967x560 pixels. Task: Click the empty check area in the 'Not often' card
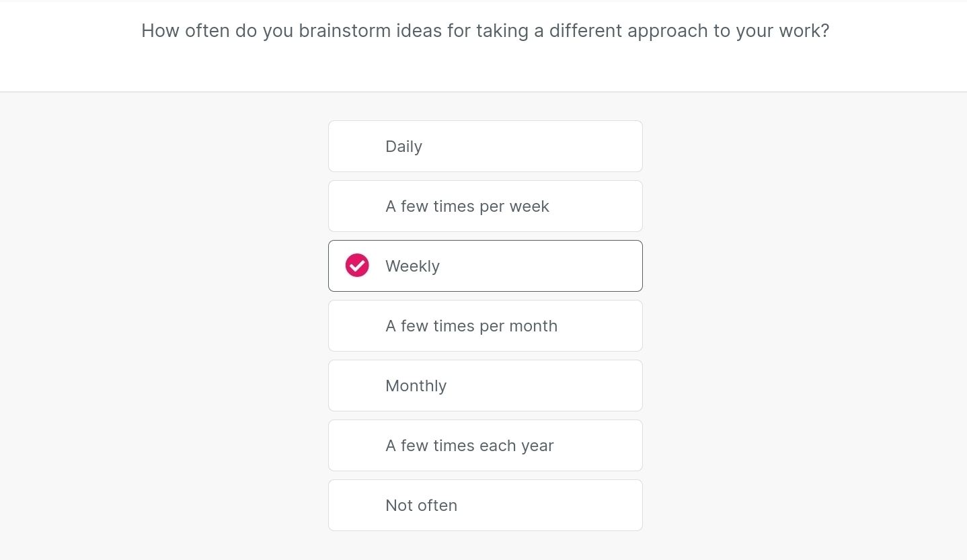click(357, 506)
